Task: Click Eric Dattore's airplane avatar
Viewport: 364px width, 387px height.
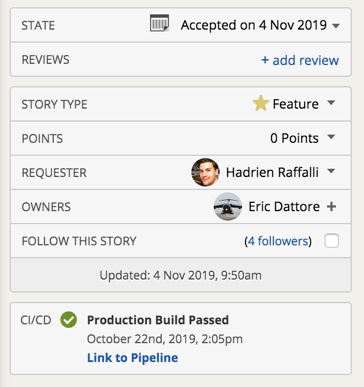Action: pos(228,206)
